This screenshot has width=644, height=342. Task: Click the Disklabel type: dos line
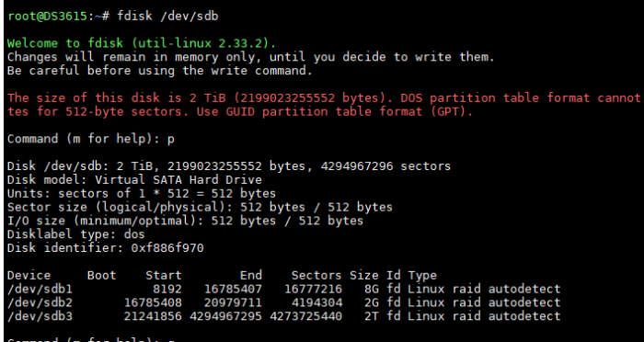coord(76,234)
